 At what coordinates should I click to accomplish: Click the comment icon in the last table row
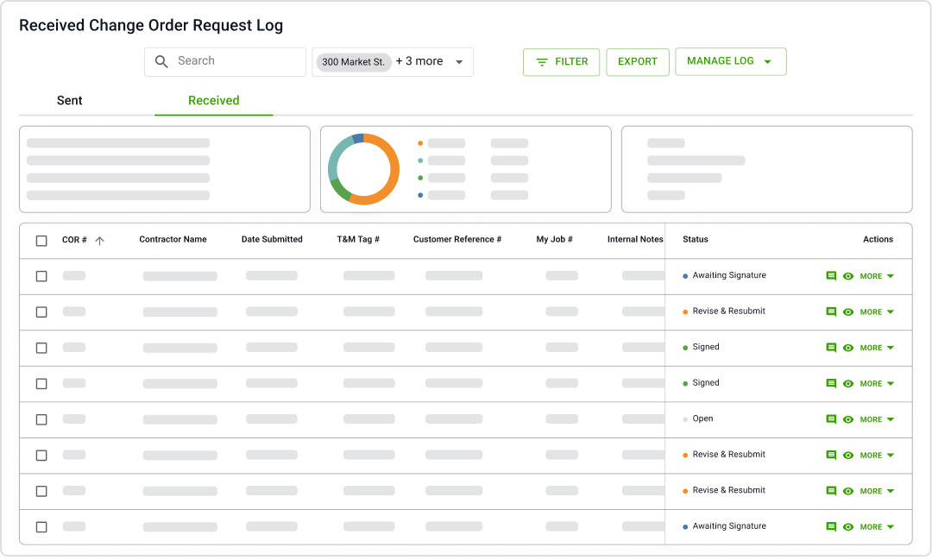pos(831,526)
